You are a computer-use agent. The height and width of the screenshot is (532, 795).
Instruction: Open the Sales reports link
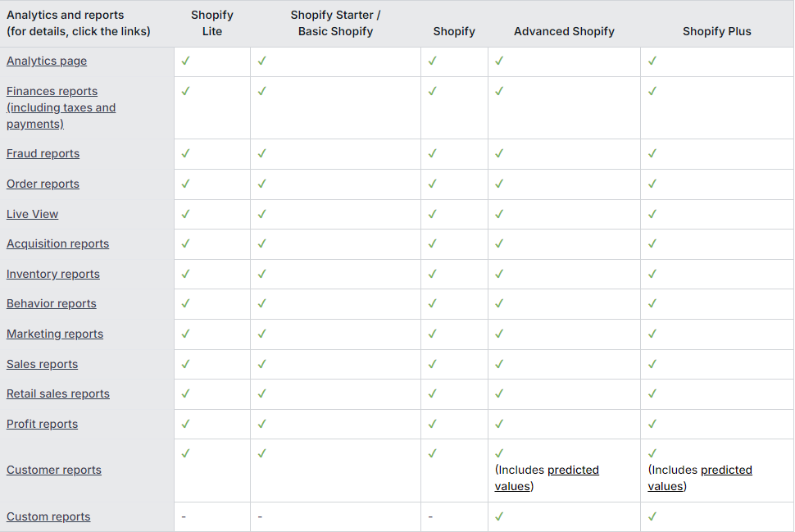[42, 364]
